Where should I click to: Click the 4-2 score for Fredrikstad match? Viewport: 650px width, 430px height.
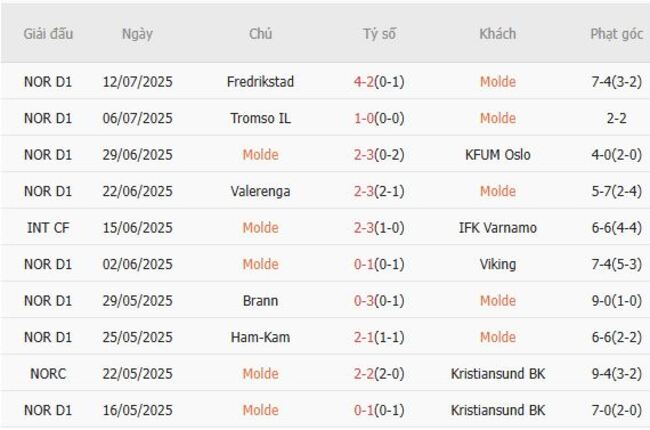(x=364, y=81)
